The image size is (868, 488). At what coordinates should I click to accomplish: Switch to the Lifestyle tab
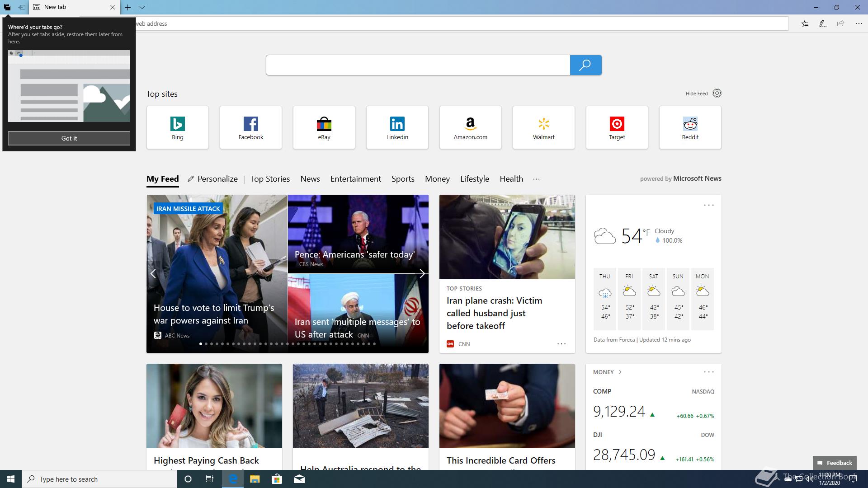point(475,179)
